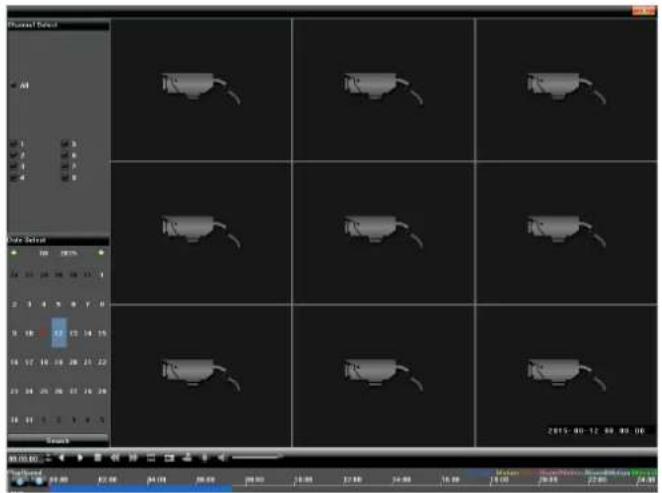The height and width of the screenshot is (493, 662).
Task: Select the bottom-right pane with the timestamp
Action: (567, 375)
